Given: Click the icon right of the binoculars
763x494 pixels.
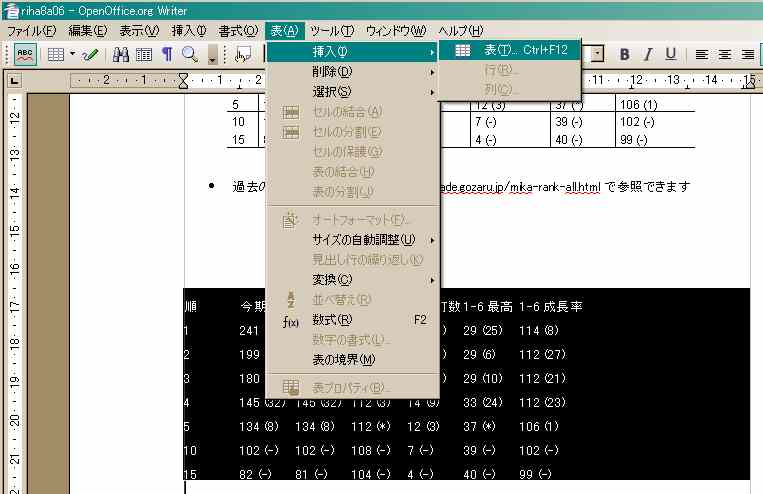Looking at the screenshot, I should [x=144, y=54].
